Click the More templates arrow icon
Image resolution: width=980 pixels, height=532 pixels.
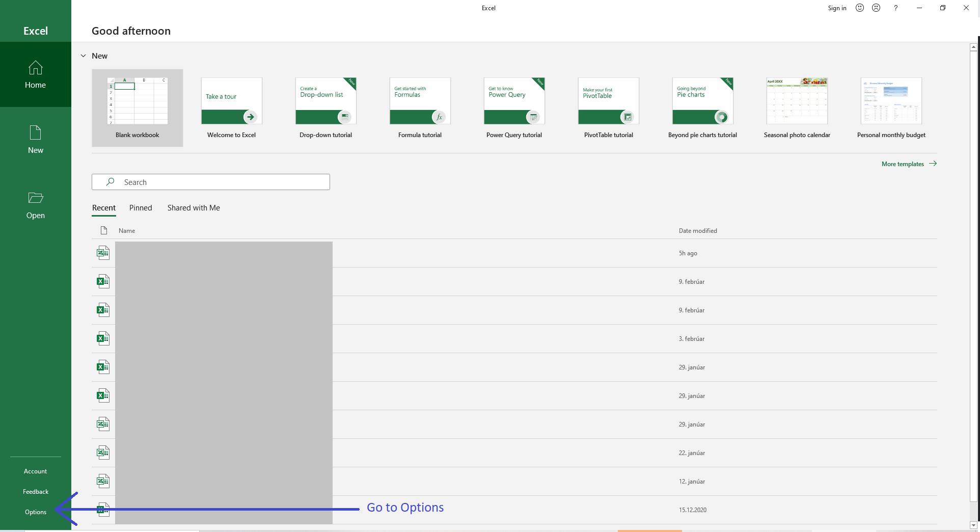pyautogui.click(x=933, y=164)
